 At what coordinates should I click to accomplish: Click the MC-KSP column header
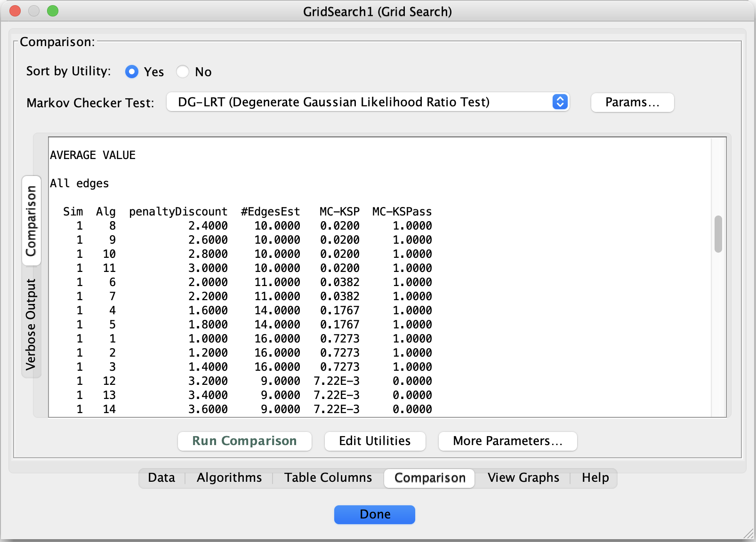click(340, 212)
